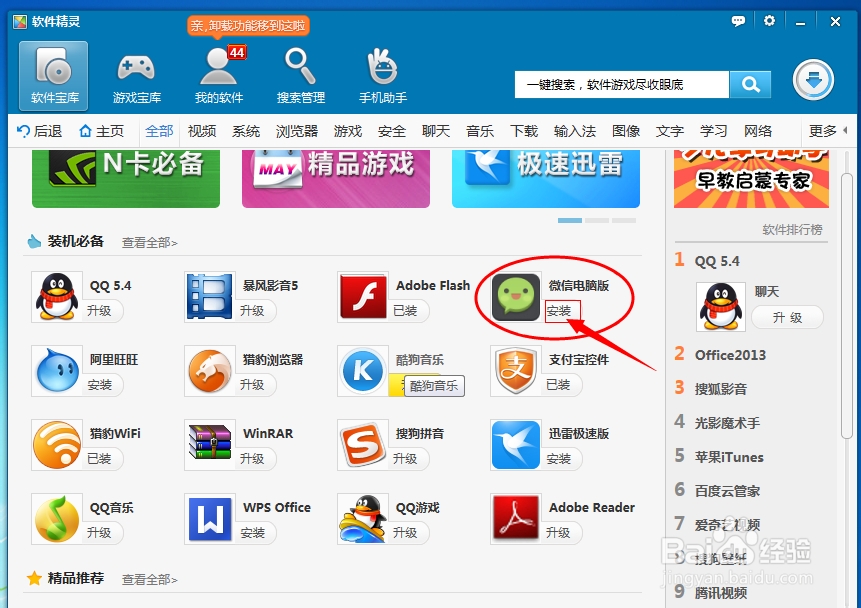Open 我的软件 with the 44 badge
Screen dimensions: 861x608
coord(219,76)
